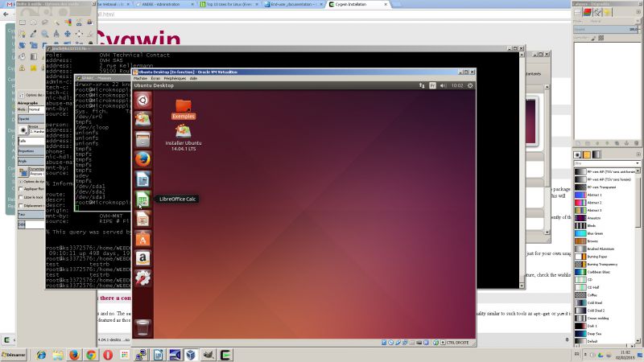Viewport: 644px width, 362px height.
Task: Open the Périphériques menu in VirtualBox
Action: [175, 78]
